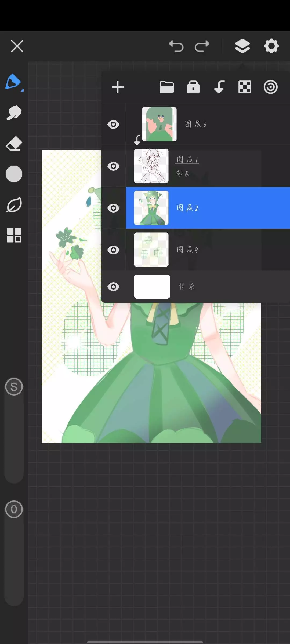The height and width of the screenshot is (644, 290).
Task: Toggle alpha lock checkerboard icon
Action: pyautogui.click(x=245, y=87)
